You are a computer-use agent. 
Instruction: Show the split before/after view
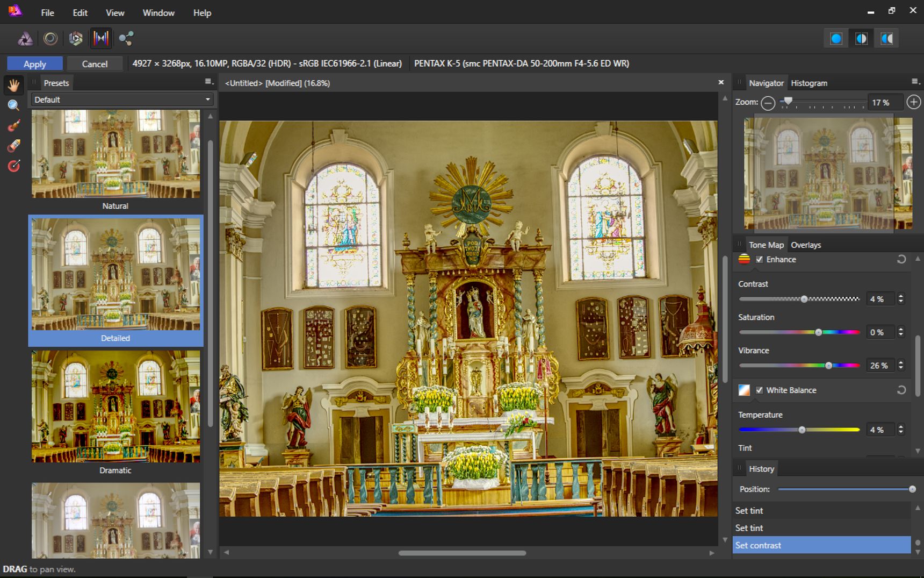(x=861, y=39)
